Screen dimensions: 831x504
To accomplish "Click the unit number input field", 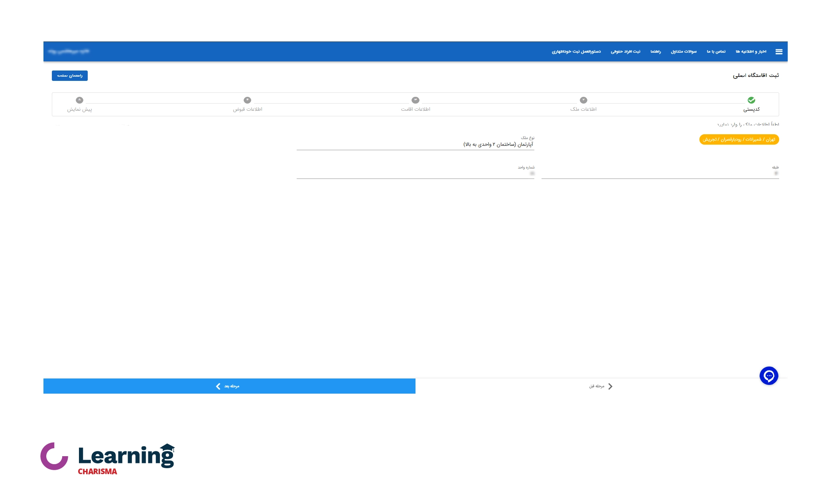I will tap(415, 174).
